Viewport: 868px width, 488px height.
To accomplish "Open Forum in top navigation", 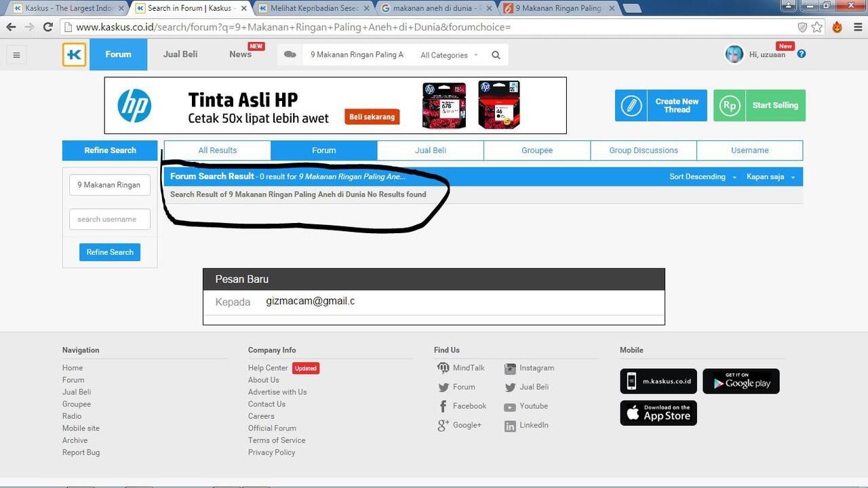I will coord(118,55).
